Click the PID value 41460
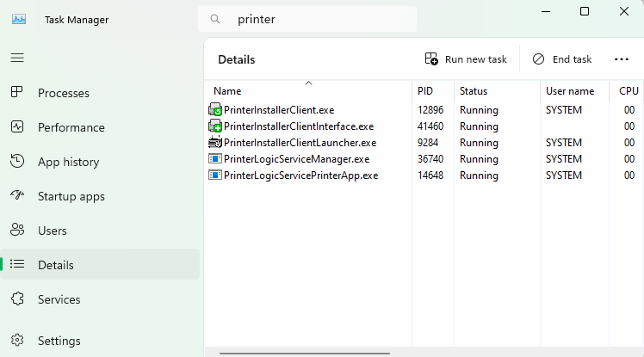Image resolution: width=644 pixels, height=357 pixels. click(430, 126)
